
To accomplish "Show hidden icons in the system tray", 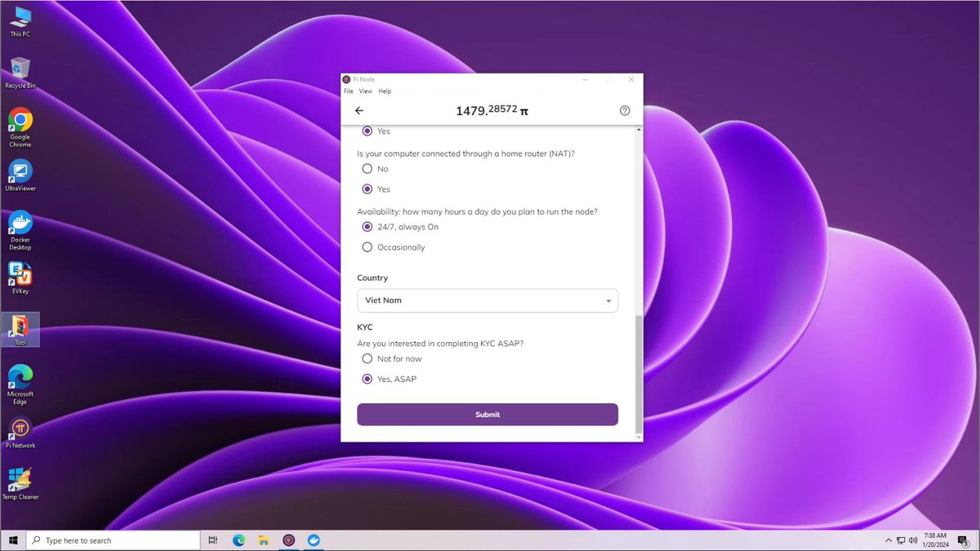I will 889,540.
